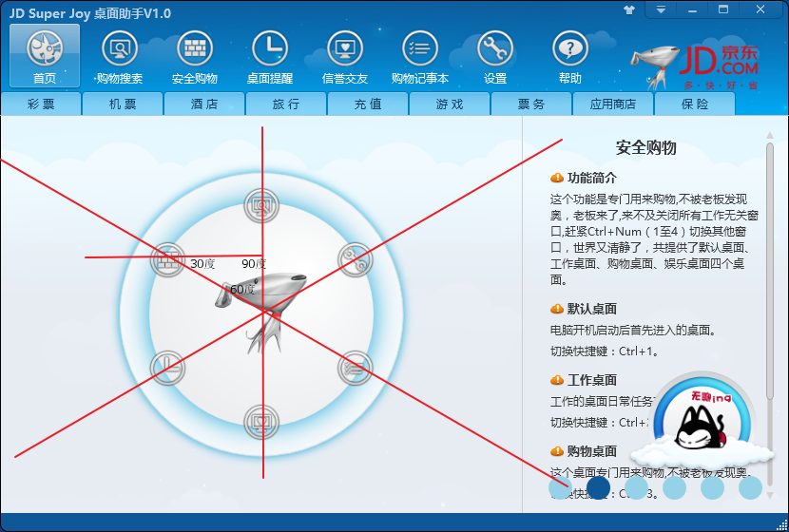This screenshot has width=789, height=532.
Task: Select the last page dot on right
Action: click(x=750, y=487)
